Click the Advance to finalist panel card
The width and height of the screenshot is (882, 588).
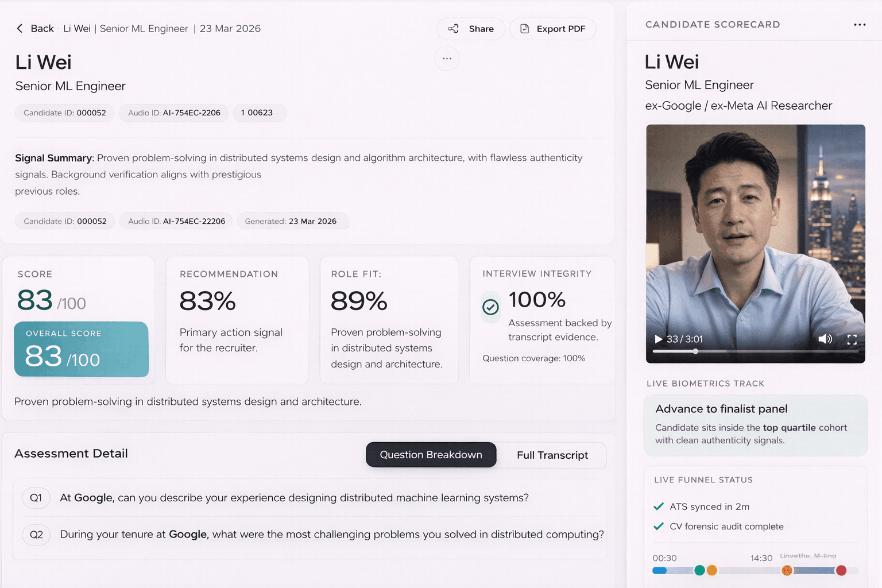coord(755,425)
